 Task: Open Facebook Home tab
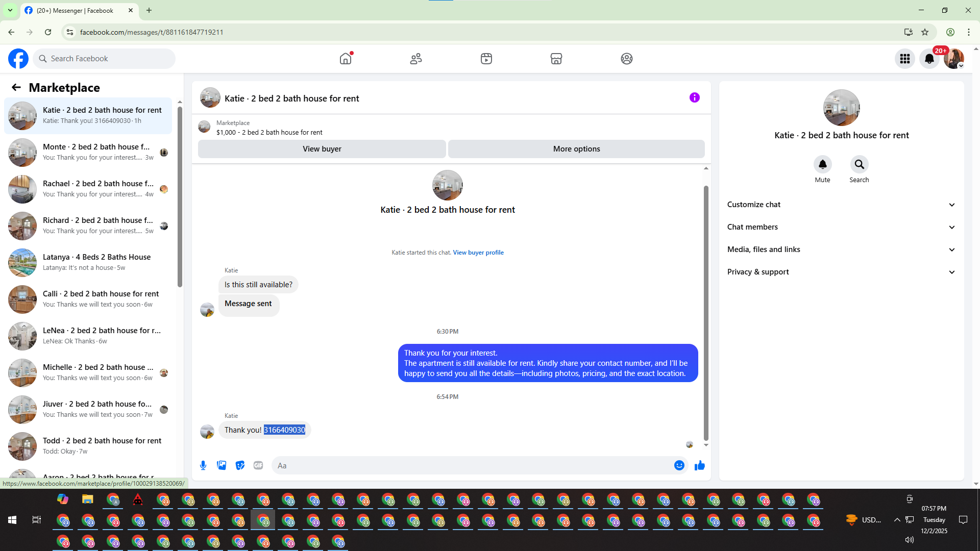click(346, 59)
